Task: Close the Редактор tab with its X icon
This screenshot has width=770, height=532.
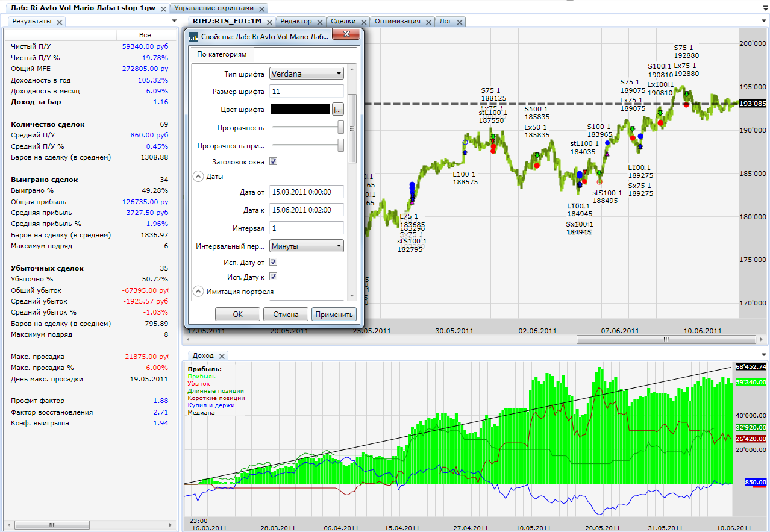Action: [x=319, y=22]
